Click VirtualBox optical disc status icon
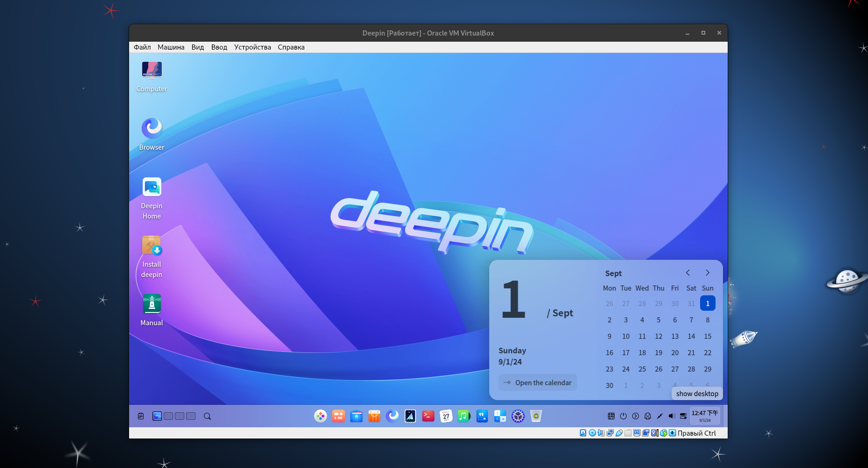 [x=592, y=433]
